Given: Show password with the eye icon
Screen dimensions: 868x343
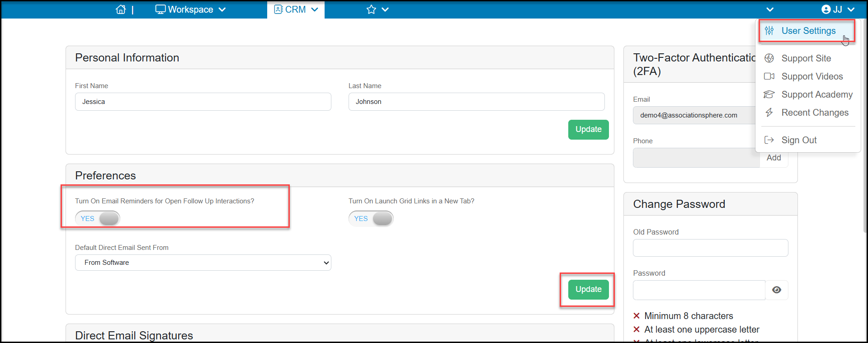Looking at the screenshot, I should (x=777, y=290).
